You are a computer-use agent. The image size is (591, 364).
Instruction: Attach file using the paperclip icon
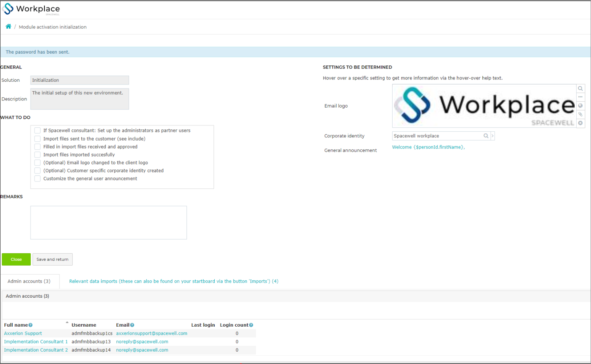580,114
